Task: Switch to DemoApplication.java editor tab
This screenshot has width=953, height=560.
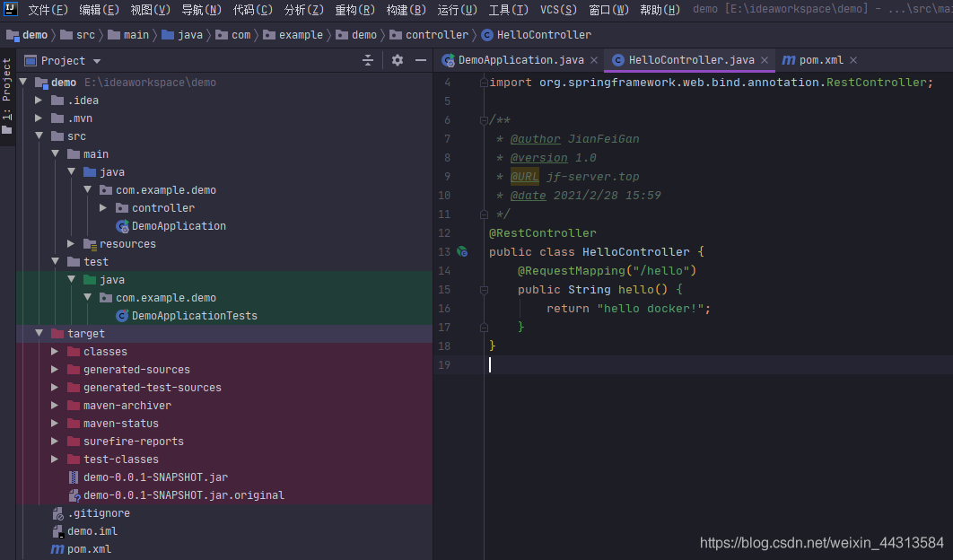Action: 520,60
